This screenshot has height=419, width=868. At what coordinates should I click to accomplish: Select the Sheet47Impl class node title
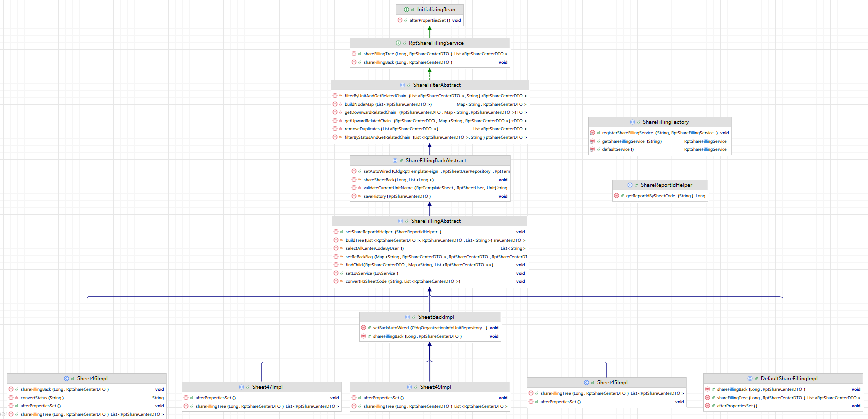pos(267,387)
